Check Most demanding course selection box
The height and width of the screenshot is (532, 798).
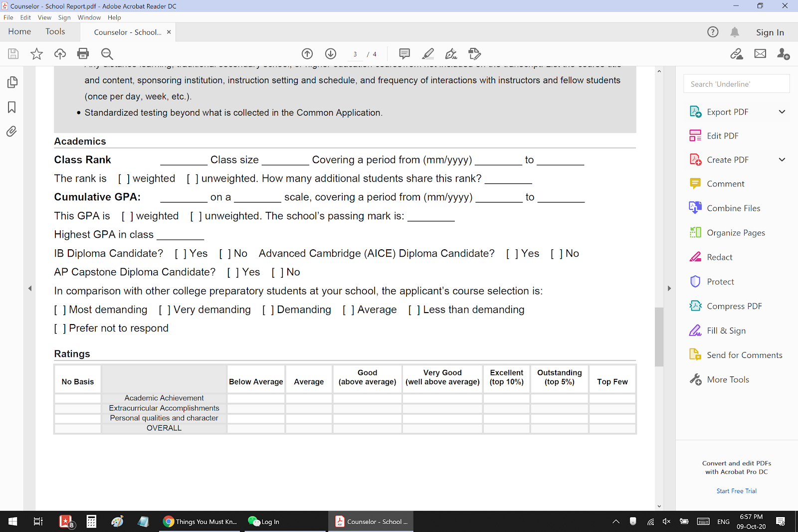[60, 310]
